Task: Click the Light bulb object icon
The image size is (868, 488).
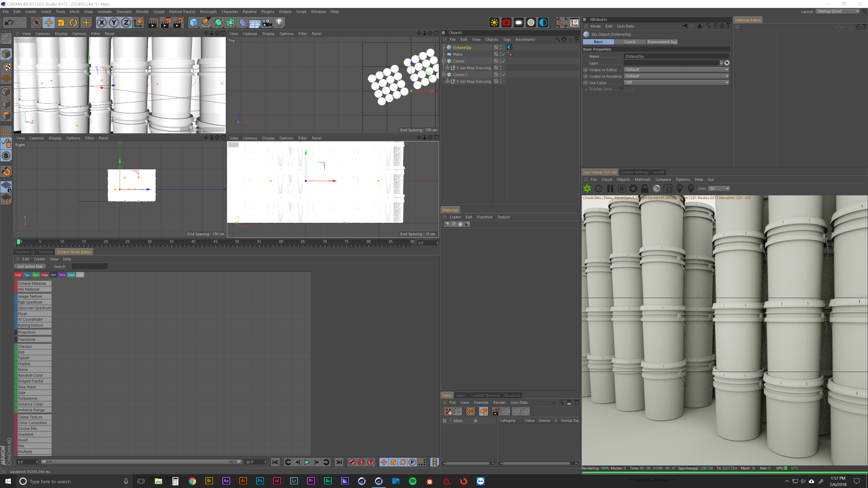Action: click(x=279, y=23)
